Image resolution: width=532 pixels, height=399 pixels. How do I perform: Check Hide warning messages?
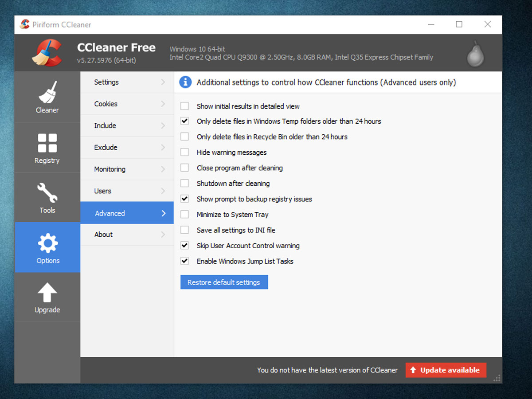(184, 152)
